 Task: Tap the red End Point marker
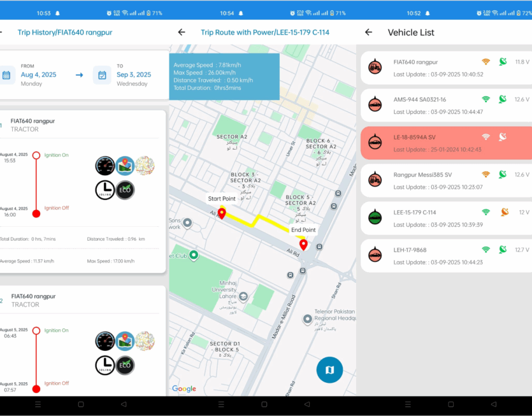tap(303, 245)
